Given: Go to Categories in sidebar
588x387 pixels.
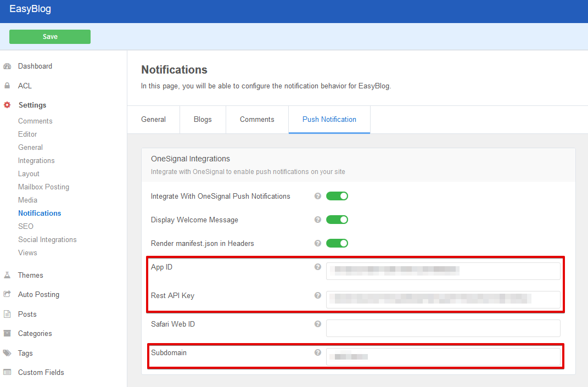Looking at the screenshot, I should pyautogui.click(x=35, y=334).
